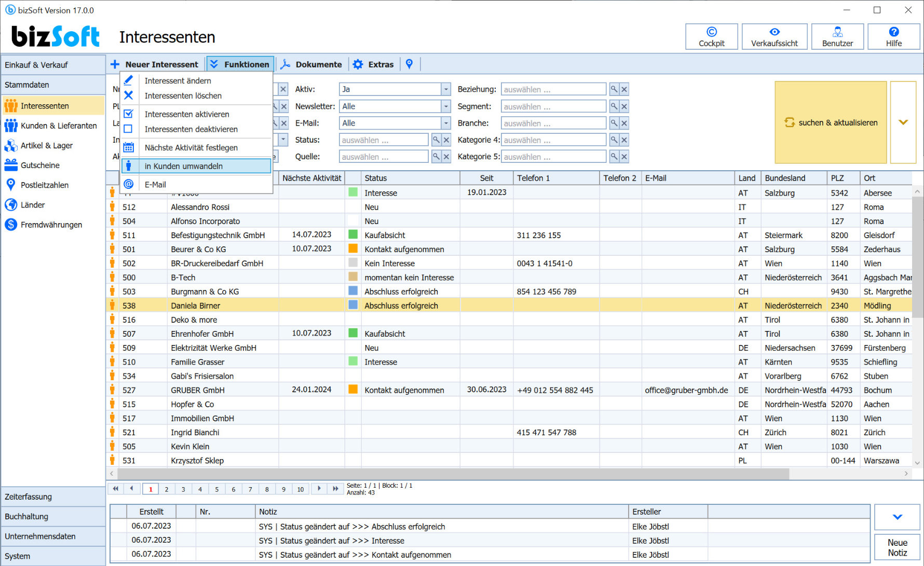
Task: Open the Cockpit view
Action: click(x=711, y=37)
